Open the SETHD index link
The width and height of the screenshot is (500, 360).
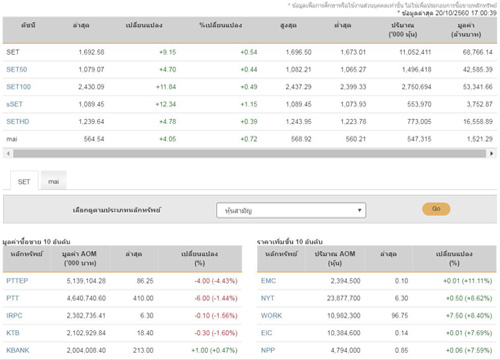click(x=18, y=121)
